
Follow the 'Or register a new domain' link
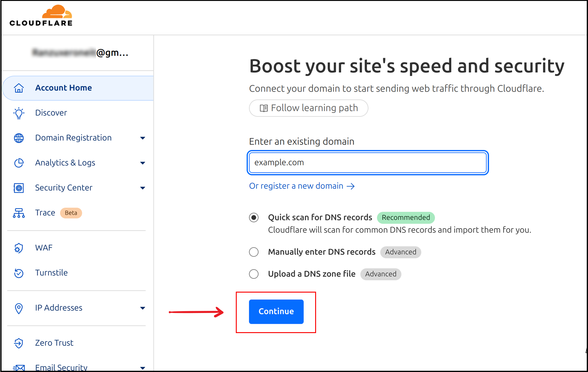pyautogui.click(x=302, y=186)
